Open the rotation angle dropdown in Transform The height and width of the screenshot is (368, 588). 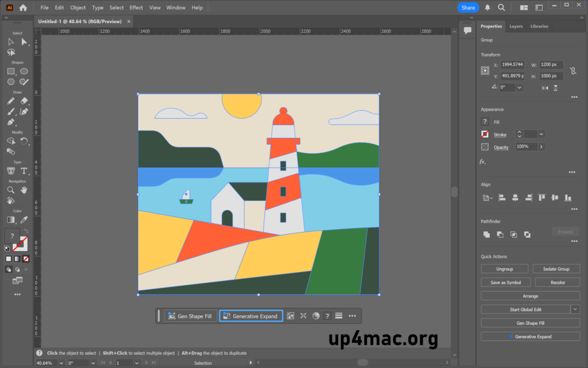pos(519,88)
